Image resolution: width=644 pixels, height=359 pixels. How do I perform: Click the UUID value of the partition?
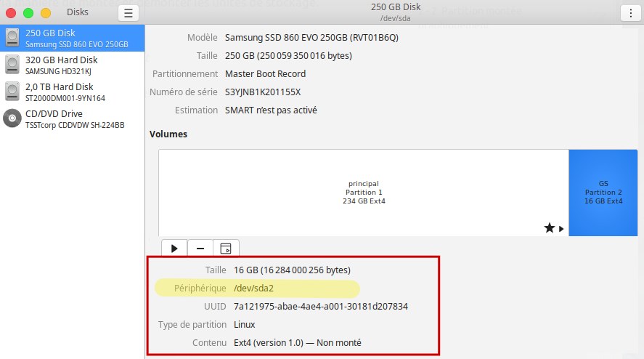pos(320,307)
